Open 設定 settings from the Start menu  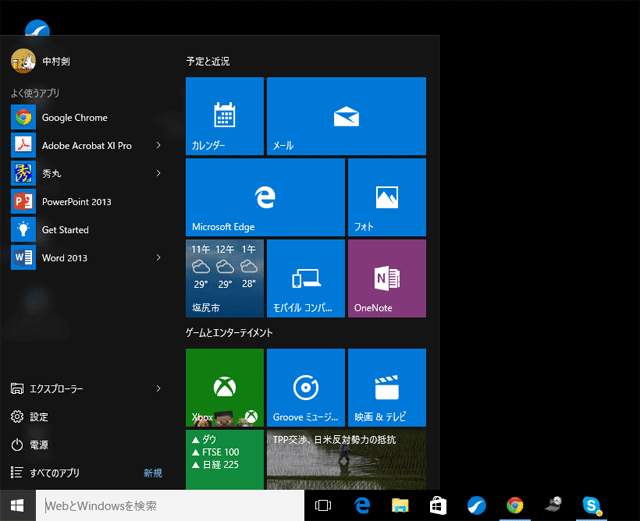pos(38,416)
